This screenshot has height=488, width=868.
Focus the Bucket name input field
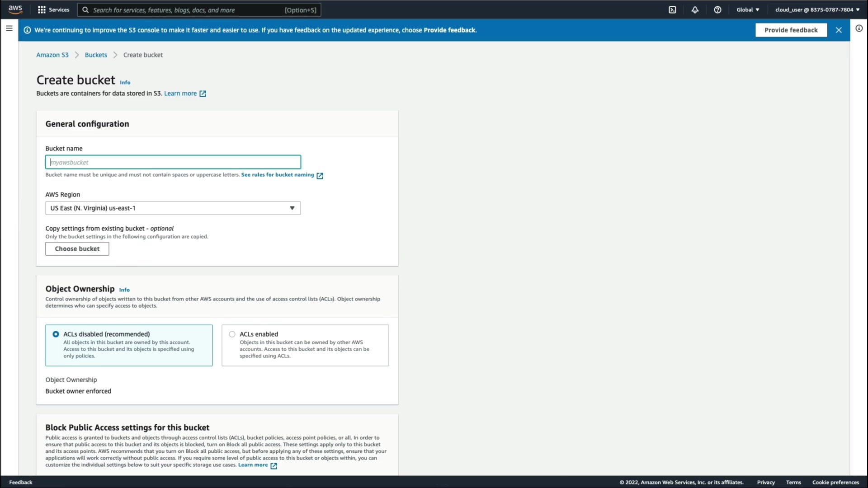click(x=173, y=162)
